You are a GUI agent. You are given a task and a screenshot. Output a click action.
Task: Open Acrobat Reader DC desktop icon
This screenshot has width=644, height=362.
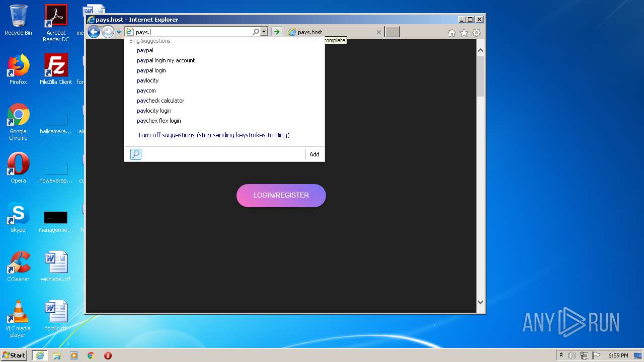tap(56, 23)
